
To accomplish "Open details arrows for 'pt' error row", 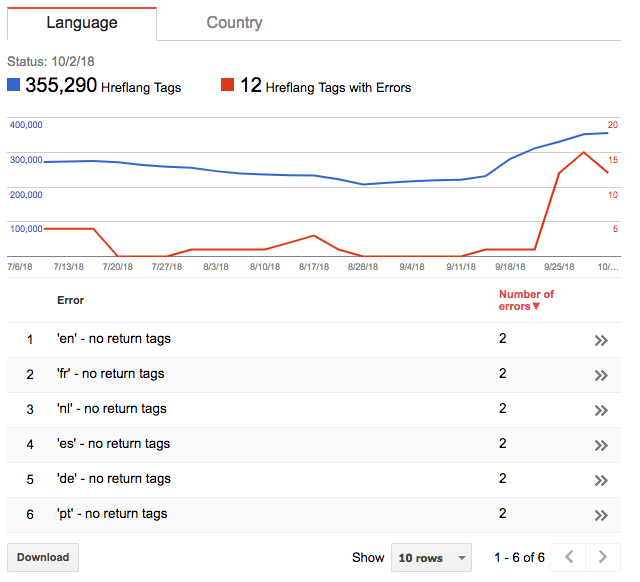I will tap(601, 515).
